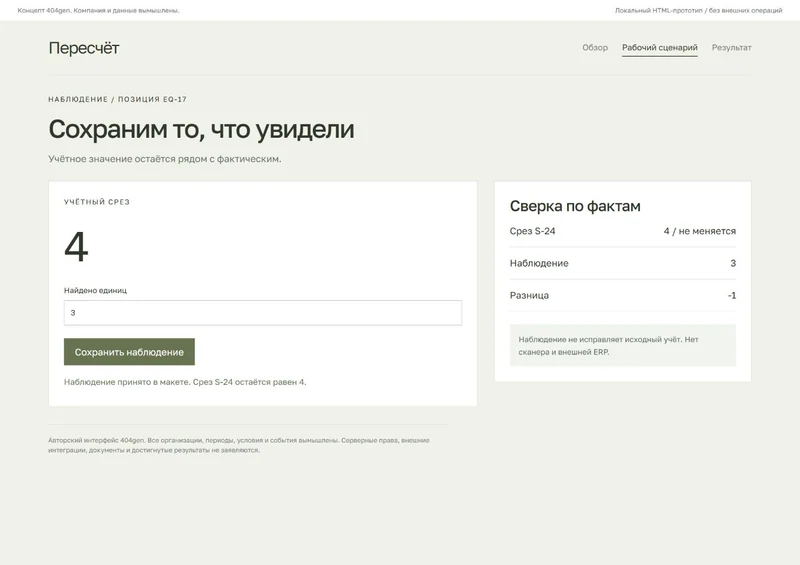
Task: Click the Учётный срез label
Action: (x=97, y=202)
